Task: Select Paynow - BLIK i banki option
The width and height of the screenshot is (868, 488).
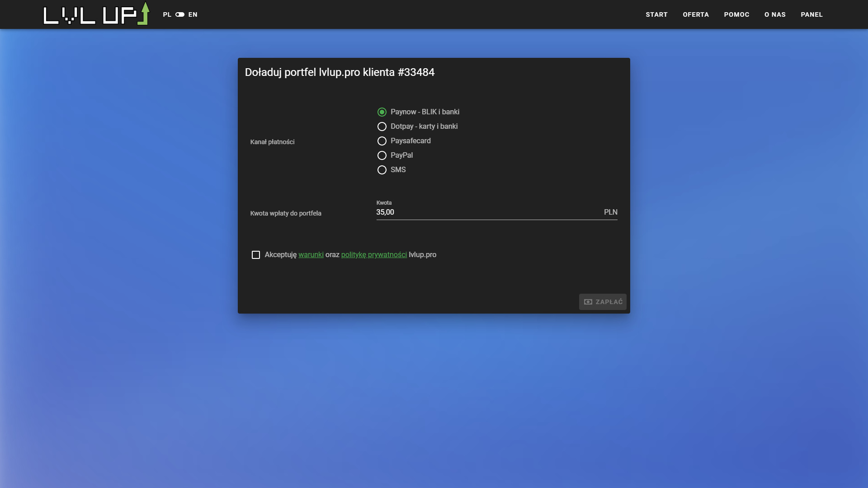Action: click(382, 112)
